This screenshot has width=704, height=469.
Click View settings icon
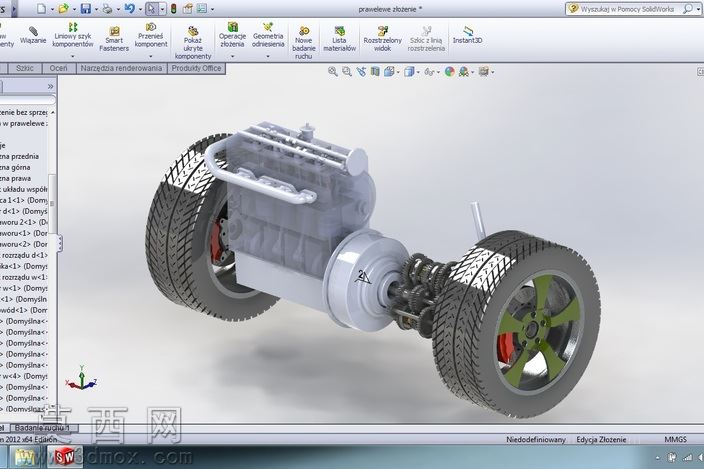click(x=484, y=72)
